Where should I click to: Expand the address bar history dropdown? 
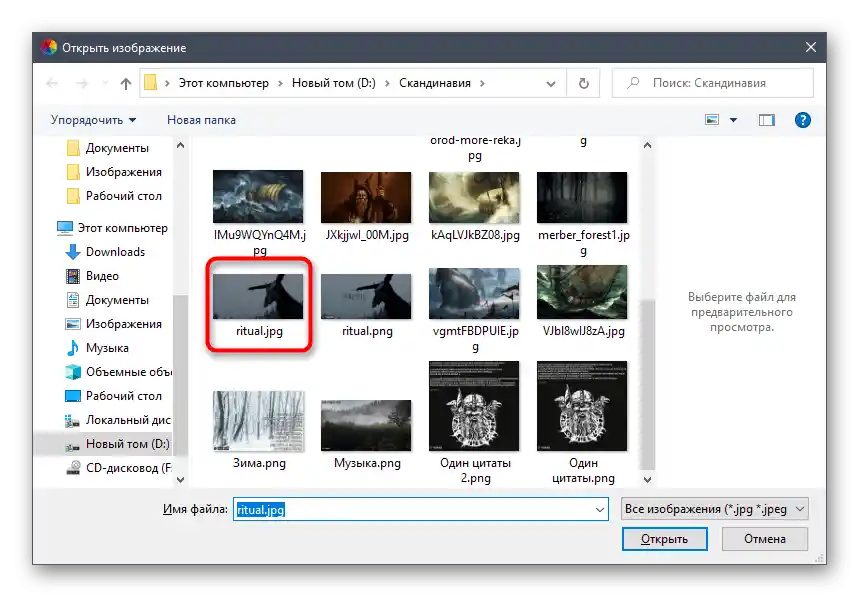(x=552, y=84)
